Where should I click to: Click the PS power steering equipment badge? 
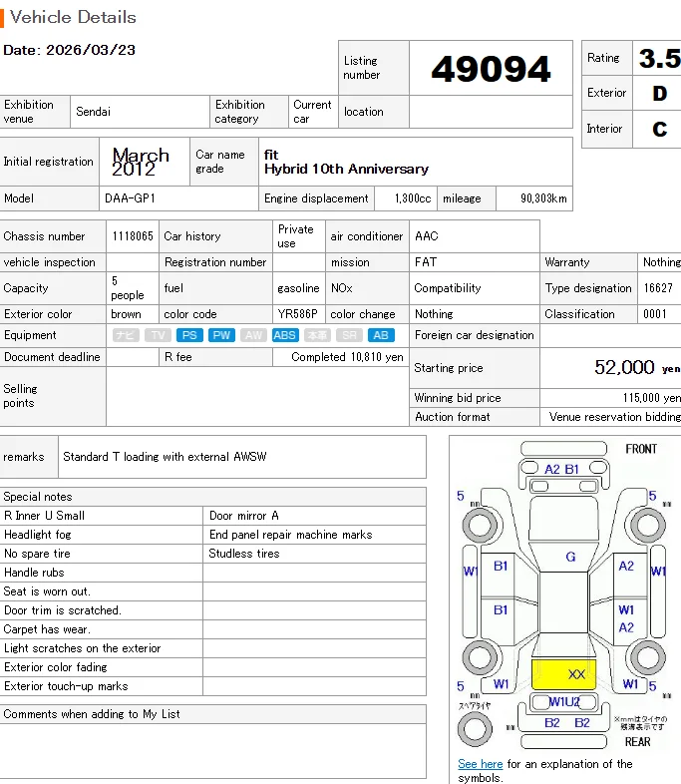point(189,335)
